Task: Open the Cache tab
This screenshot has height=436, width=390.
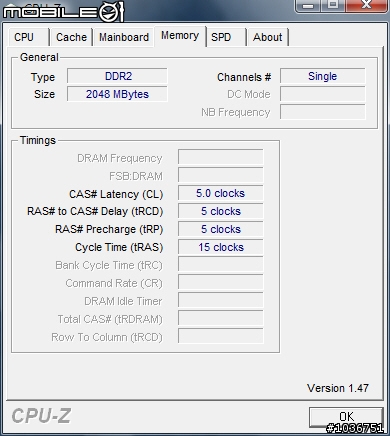Action: (71, 37)
